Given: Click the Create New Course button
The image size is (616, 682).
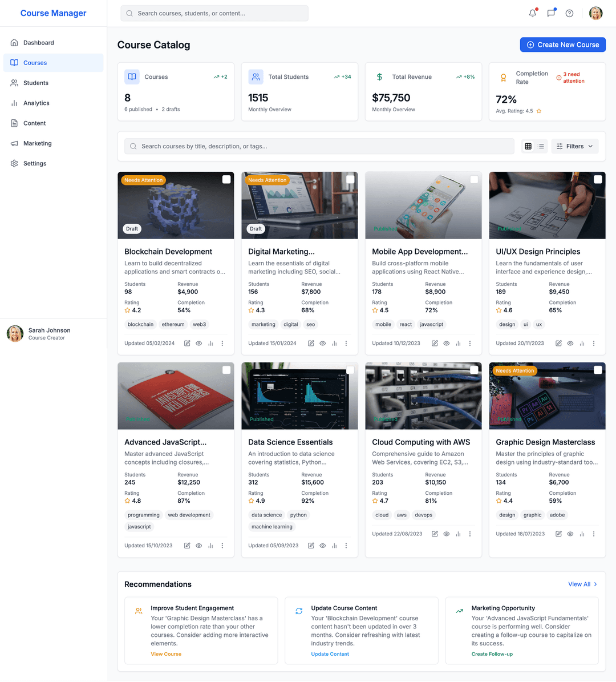Looking at the screenshot, I should click(562, 45).
